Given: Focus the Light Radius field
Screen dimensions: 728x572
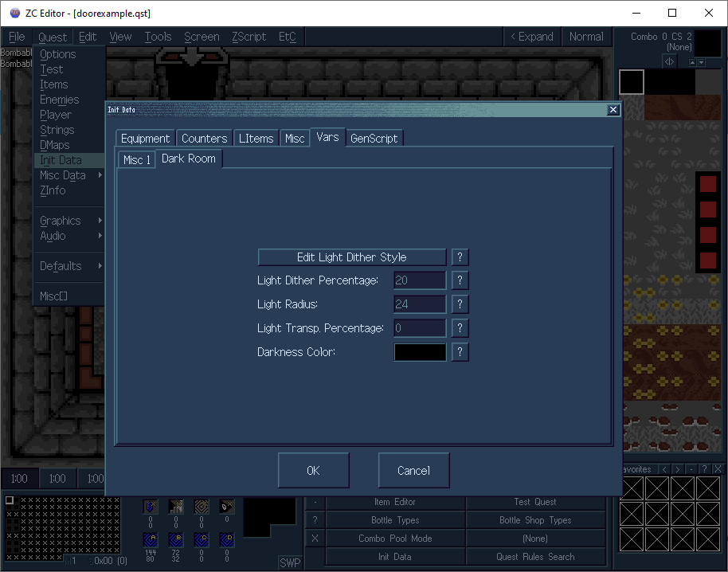Looking at the screenshot, I should click(x=420, y=304).
